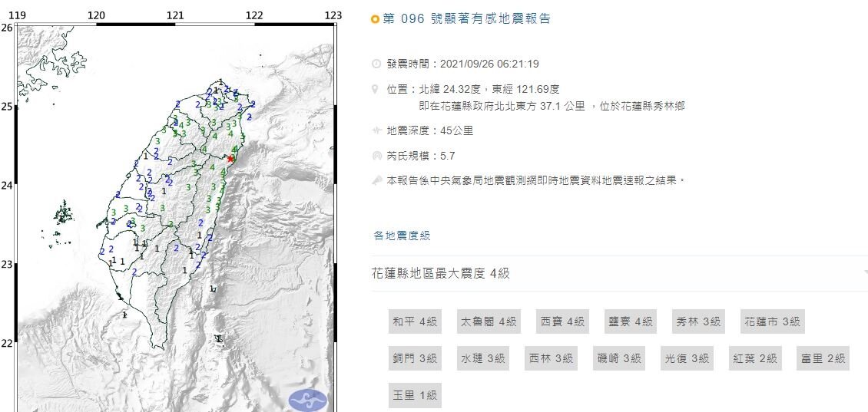868x412 pixels.
Task: Select the 富里 2級 station tag
Action: 823,358
